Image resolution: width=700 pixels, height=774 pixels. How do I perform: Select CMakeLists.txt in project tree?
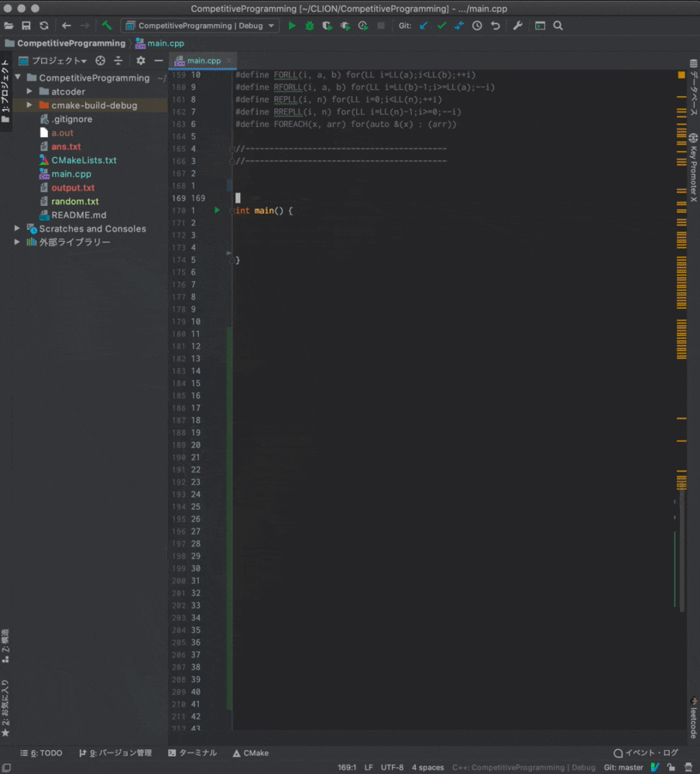(x=84, y=160)
